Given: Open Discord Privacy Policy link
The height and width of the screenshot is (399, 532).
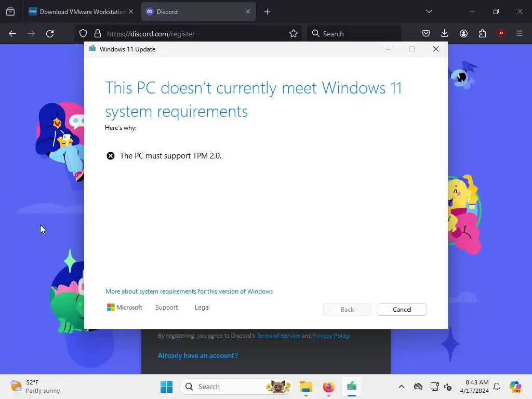Looking at the screenshot, I should point(331,336).
